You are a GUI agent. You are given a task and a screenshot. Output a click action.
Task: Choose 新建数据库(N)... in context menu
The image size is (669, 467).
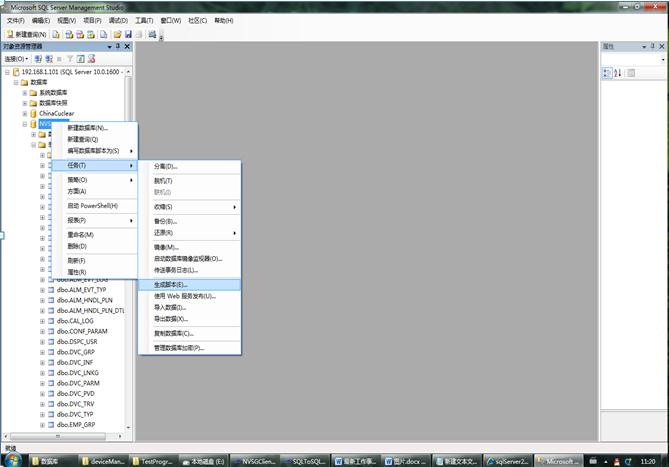tap(94, 128)
